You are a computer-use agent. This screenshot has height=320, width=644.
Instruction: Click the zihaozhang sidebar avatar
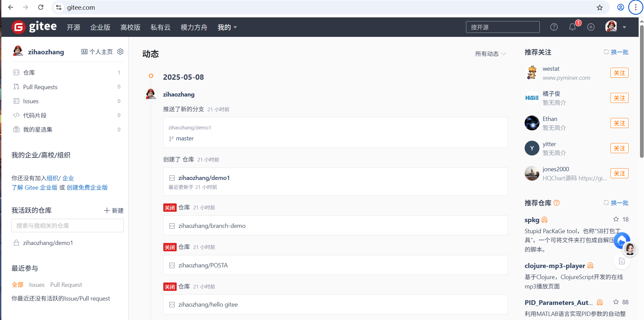(x=18, y=51)
